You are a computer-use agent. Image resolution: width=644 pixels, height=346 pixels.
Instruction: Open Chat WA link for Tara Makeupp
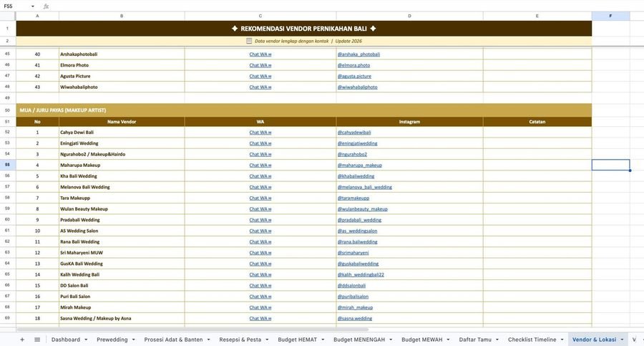[260, 198]
